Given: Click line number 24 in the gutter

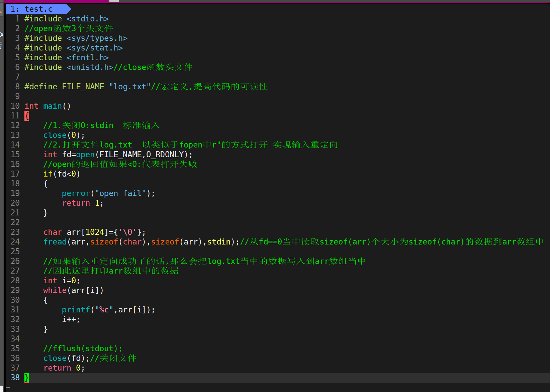Looking at the screenshot, I should 15,242.
